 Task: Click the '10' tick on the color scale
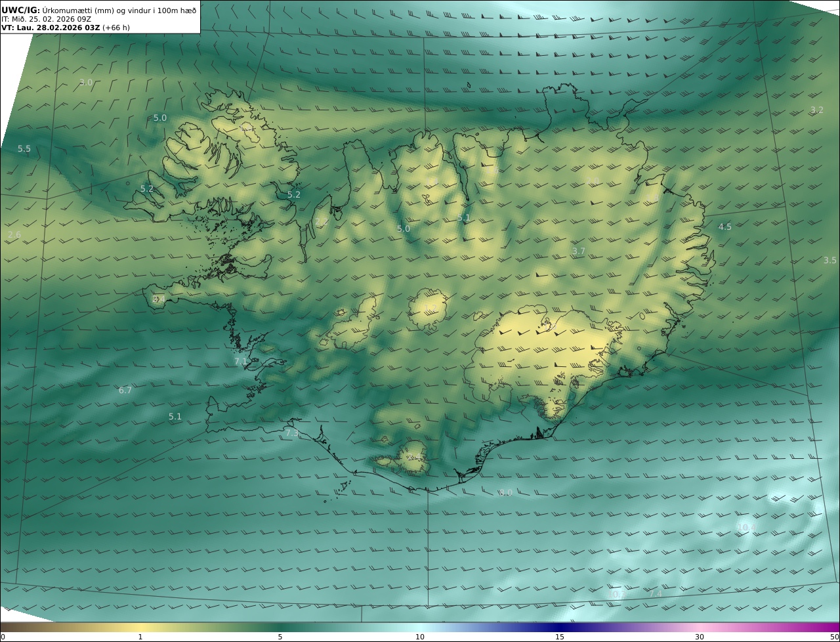tap(420, 637)
